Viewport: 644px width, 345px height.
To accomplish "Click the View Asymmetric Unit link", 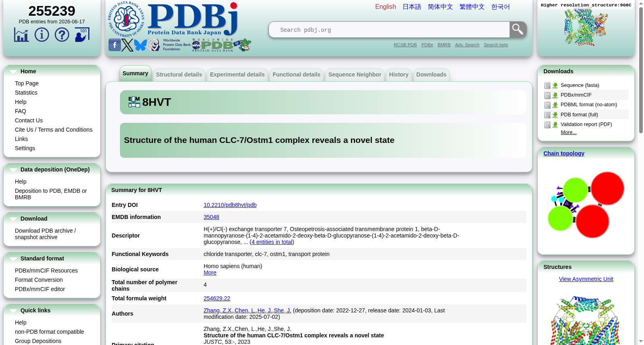I will tap(586, 279).
